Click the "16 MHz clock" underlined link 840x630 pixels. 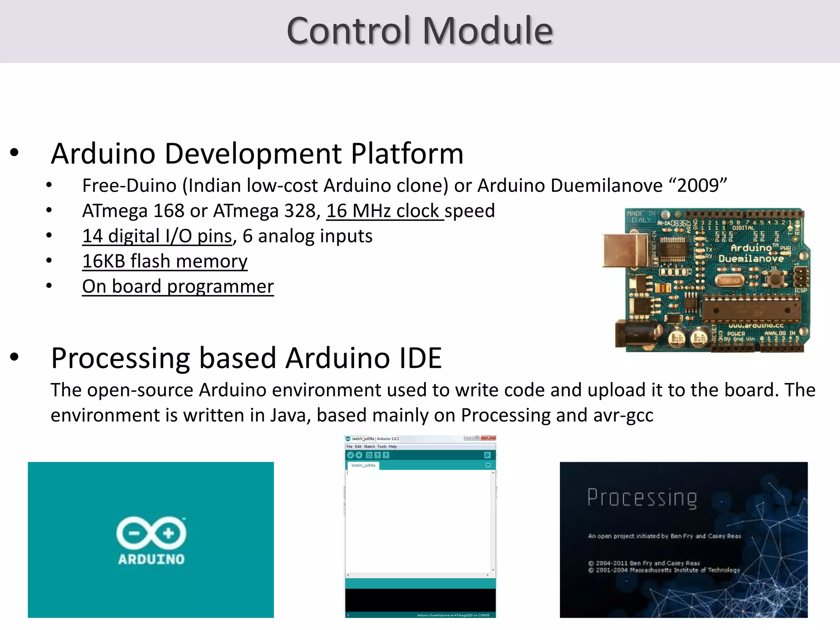384,211
